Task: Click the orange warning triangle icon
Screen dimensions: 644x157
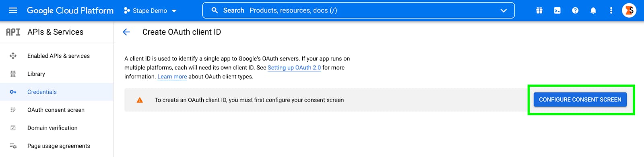Action: point(140,100)
